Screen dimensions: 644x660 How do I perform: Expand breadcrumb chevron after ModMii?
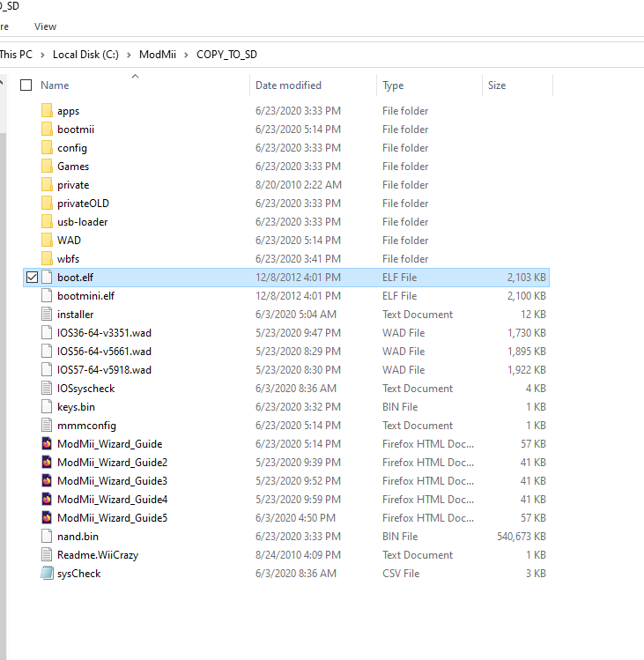pyautogui.click(x=186, y=55)
